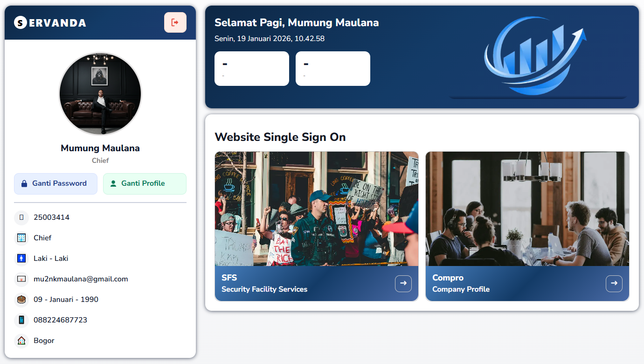Screen dimensions: 644x364
Task: Click the mu2nkmaulana@gmail.com email text
Action: [81, 279]
